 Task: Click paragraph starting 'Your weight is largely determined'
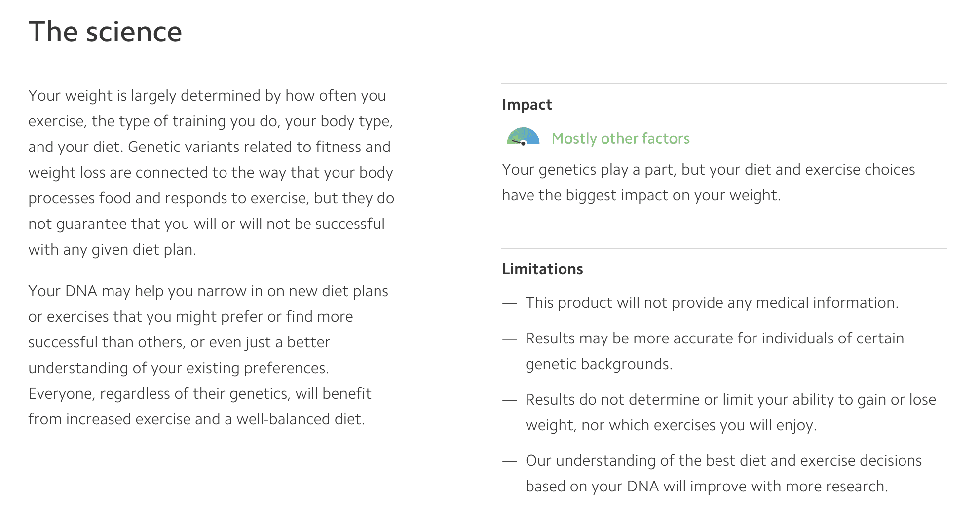point(211,172)
